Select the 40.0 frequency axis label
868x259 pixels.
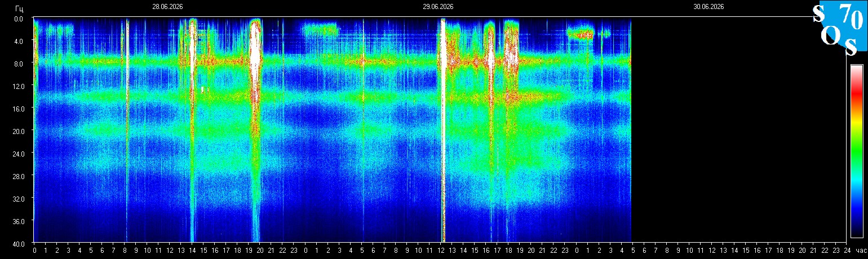pyautogui.click(x=17, y=244)
